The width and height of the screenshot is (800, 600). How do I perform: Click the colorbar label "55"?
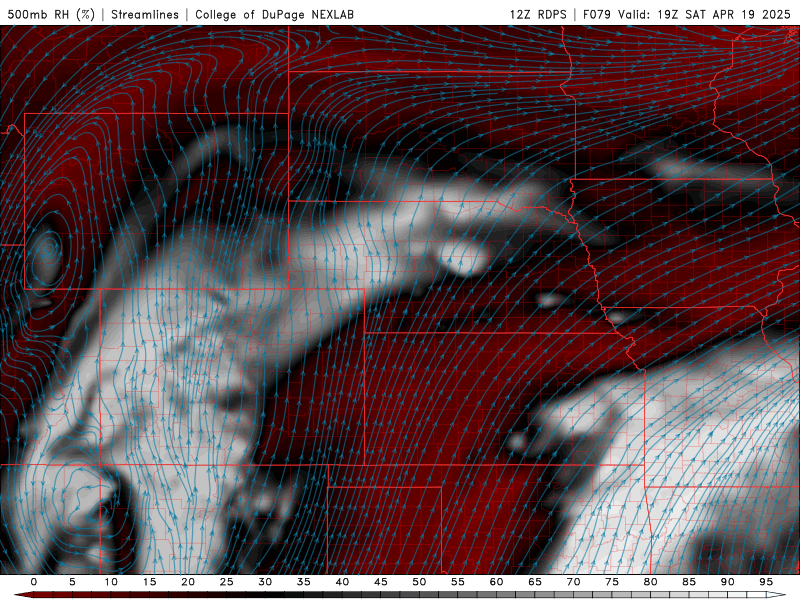[x=458, y=582]
